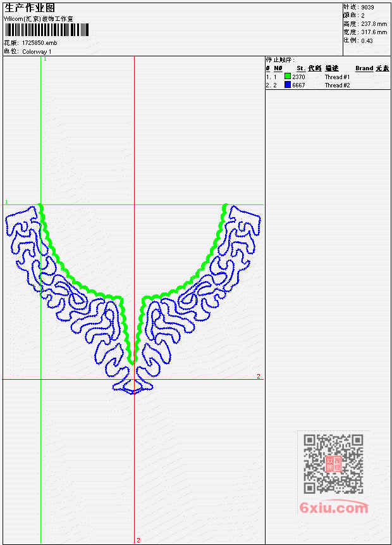Image resolution: width=392 pixels, height=545 pixels.
Task: Click the green marker 1 at left of horizontal guide
Action: [x=6, y=202]
